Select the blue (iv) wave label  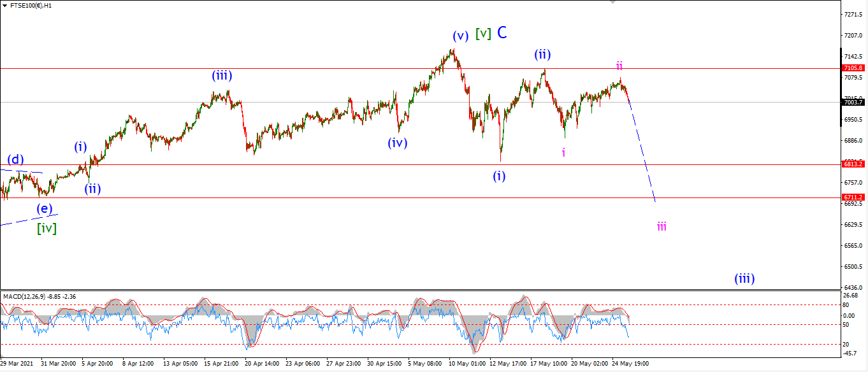398,143
